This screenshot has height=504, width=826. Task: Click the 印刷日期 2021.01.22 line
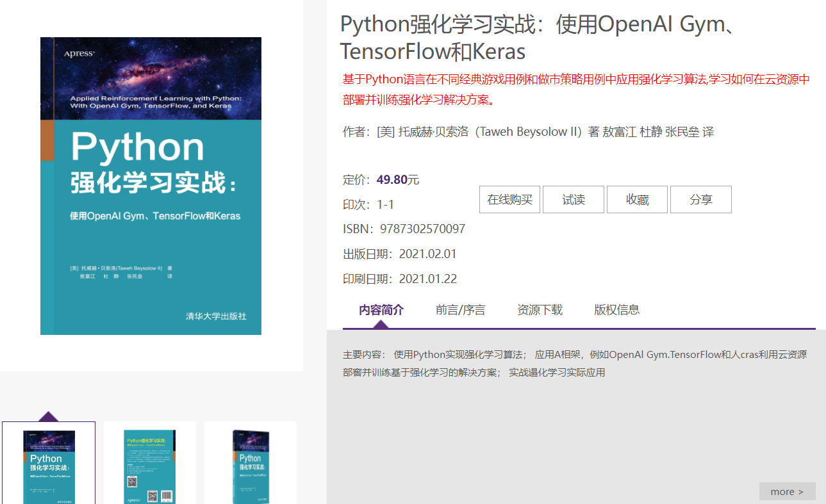tap(400, 279)
